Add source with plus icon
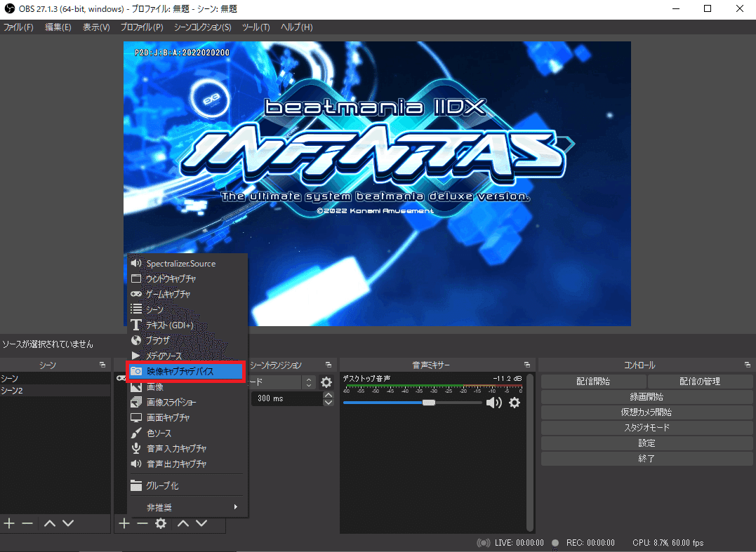756x552 pixels. click(x=124, y=523)
